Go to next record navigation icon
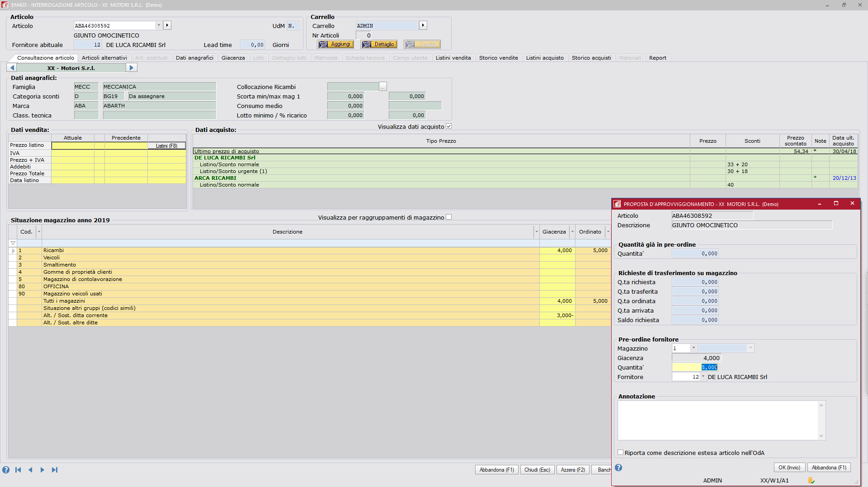 tap(42, 470)
